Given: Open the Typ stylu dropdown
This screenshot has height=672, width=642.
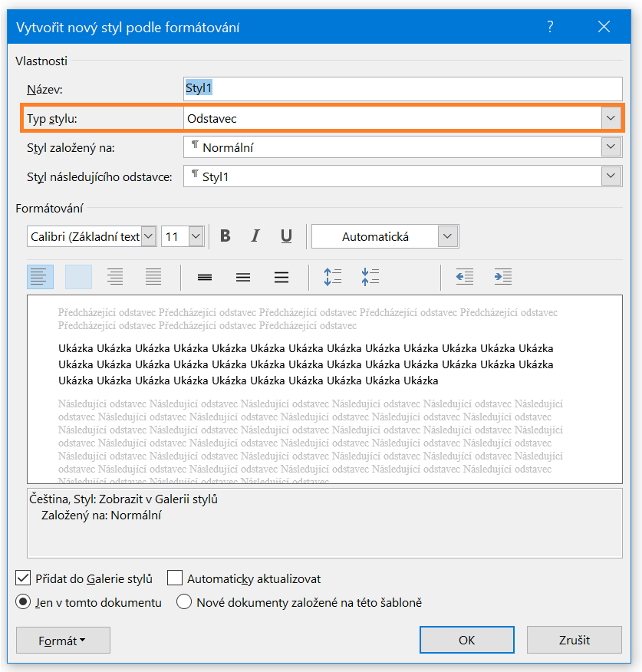Looking at the screenshot, I should click(x=611, y=117).
